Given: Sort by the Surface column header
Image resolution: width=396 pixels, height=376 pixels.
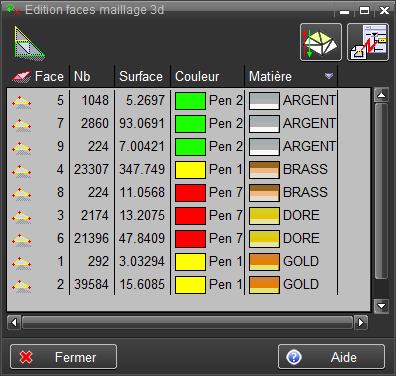Looking at the screenshot, I should 141,76.
